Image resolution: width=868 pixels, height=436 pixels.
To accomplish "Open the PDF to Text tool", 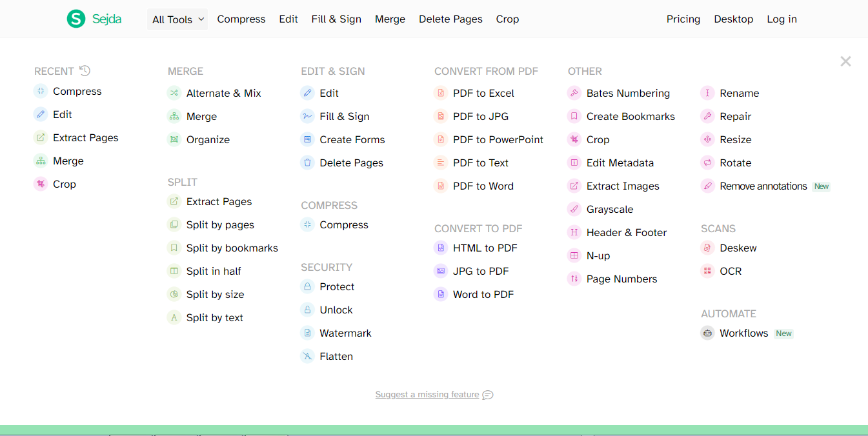I will coord(471,163).
